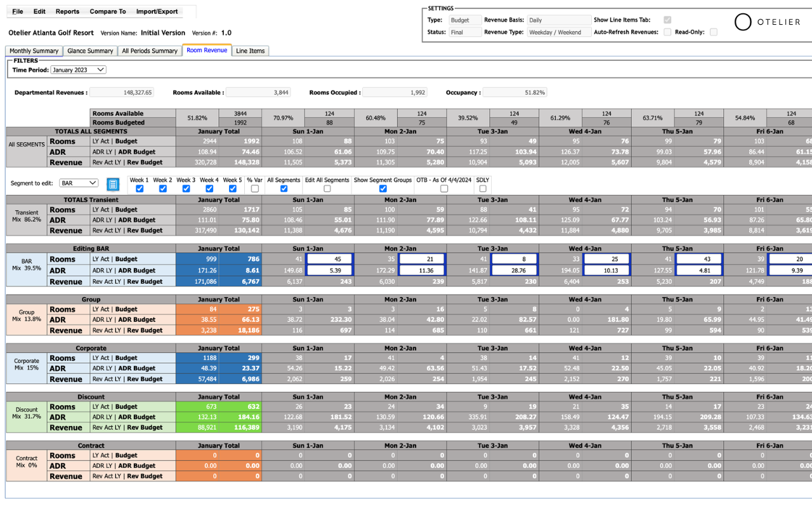Edit BAR ADR budget for Tue 3-Jan

(x=514, y=271)
